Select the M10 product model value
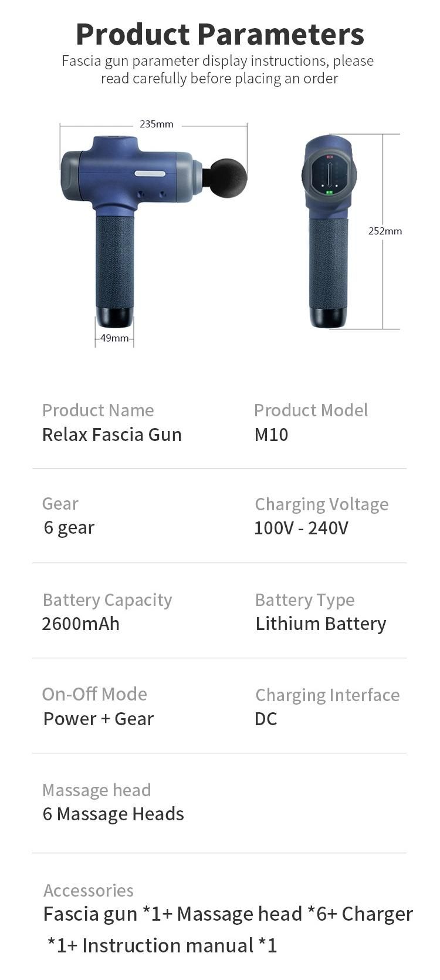This screenshot has height=980, width=440. pyautogui.click(x=271, y=435)
